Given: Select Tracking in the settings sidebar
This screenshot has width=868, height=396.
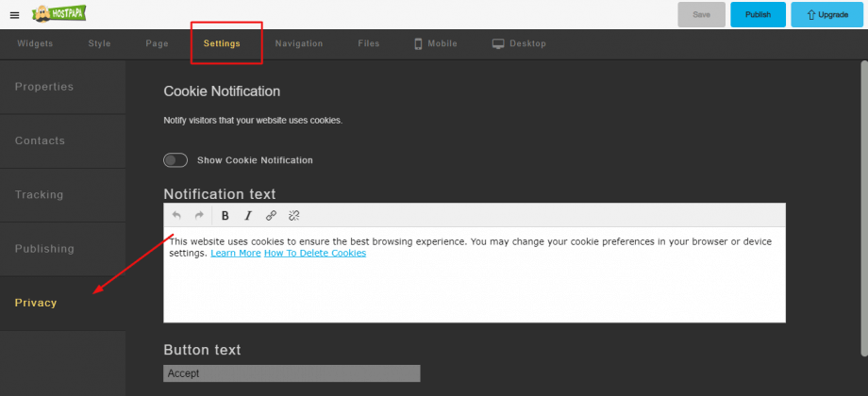Looking at the screenshot, I should click(x=62, y=195).
